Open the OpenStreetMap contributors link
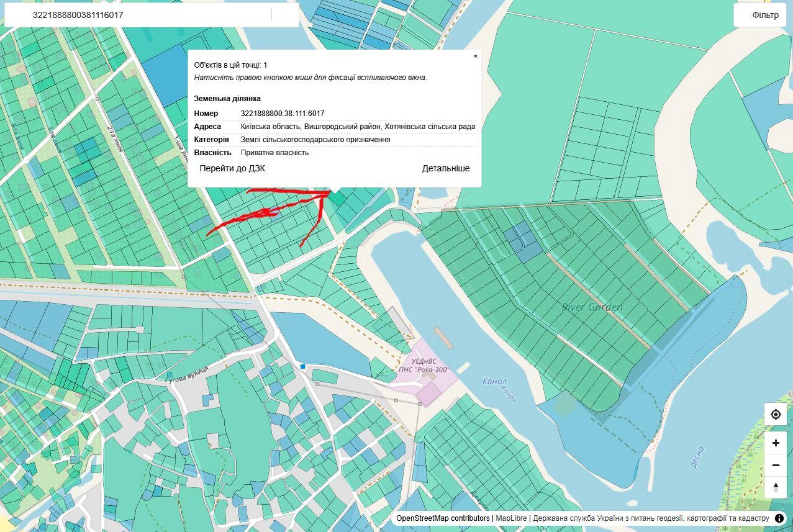The image size is (793, 532). click(x=443, y=518)
